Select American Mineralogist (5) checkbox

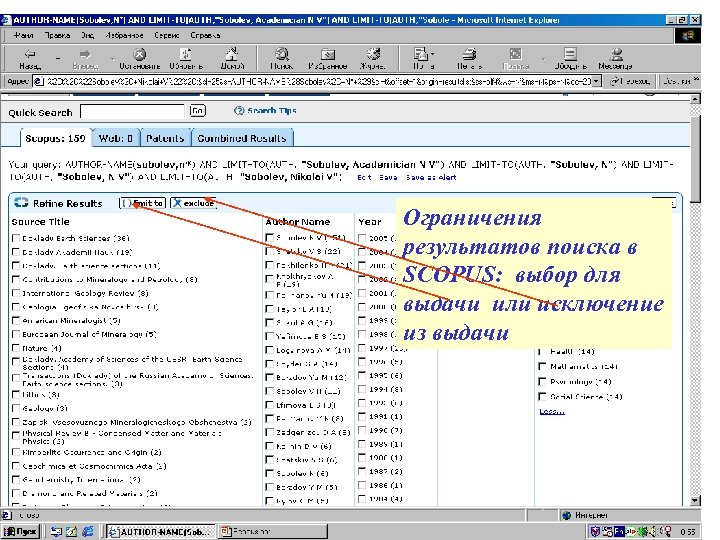point(16,321)
